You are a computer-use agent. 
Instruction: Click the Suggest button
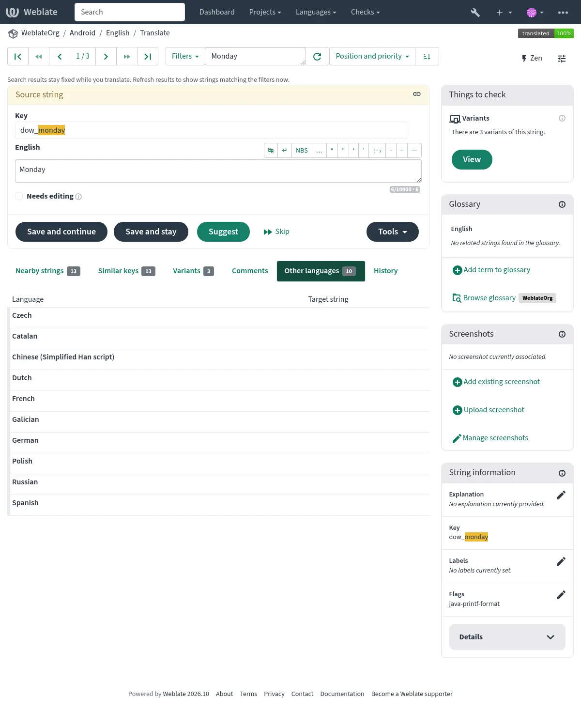pos(223,232)
